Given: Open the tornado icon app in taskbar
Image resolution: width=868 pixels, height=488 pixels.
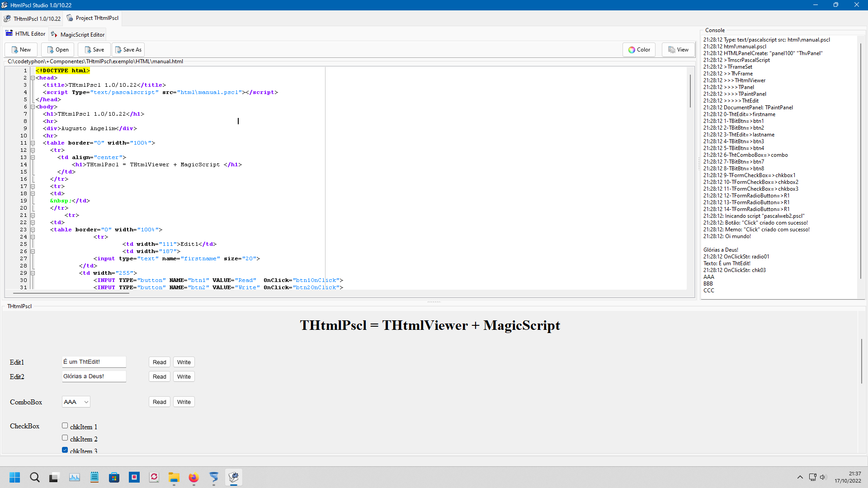Looking at the screenshot, I should tap(214, 477).
